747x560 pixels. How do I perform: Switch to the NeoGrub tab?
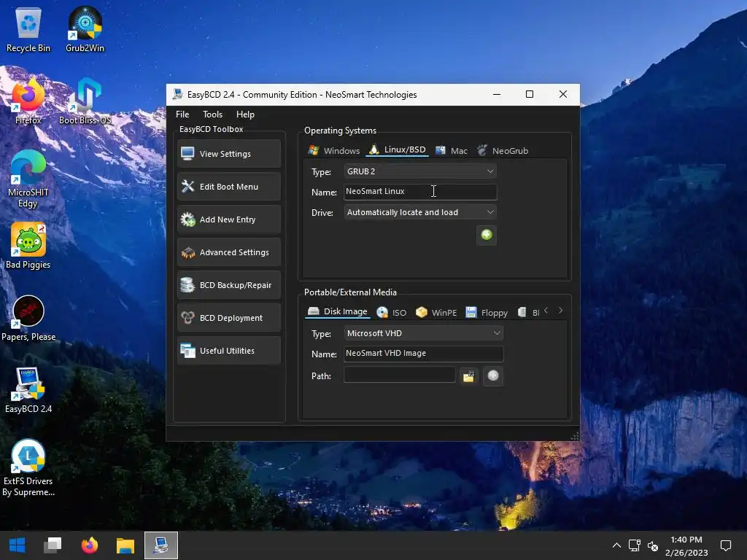click(x=503, y=150)
